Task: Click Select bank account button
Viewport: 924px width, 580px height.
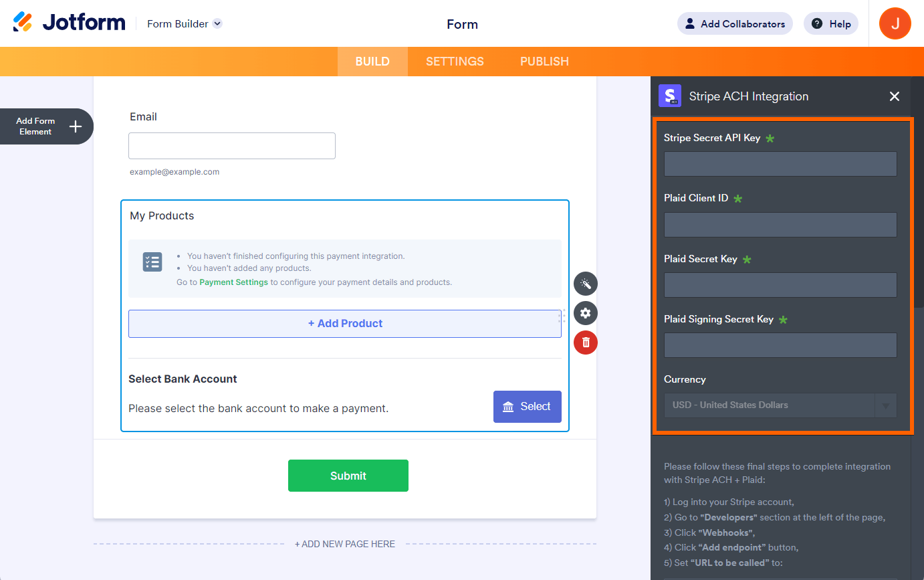Action: tap(528, 407)
